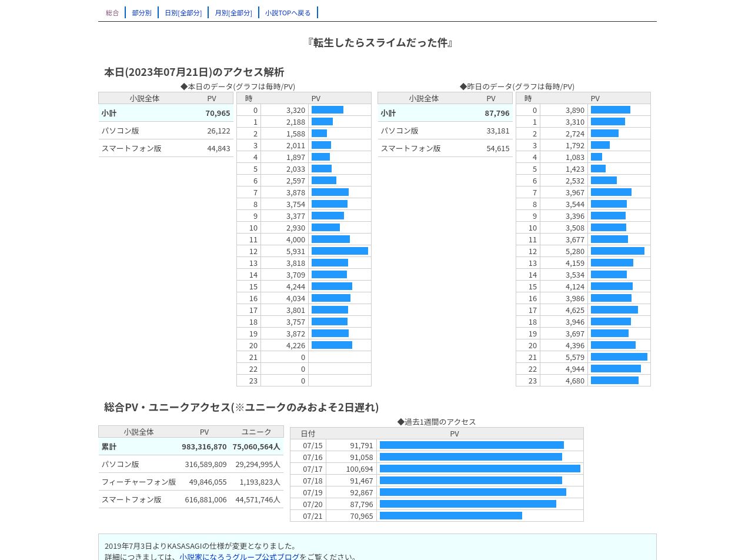The height and width of the screenshot is (560, 755).
Task: Select today's パソコン版 value 26,122
Action: pyautogui.click(x=218, y=131)
